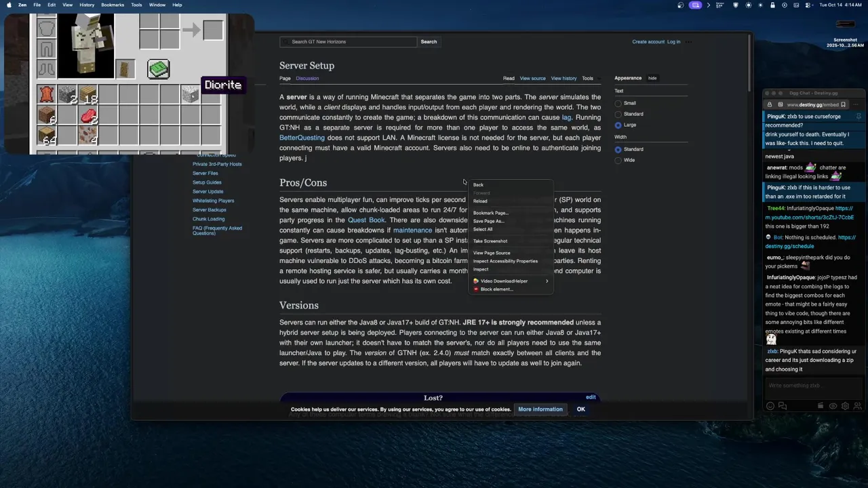This screenshot has height=488, width=868.
Task: Open the Bookmarks menu in menu bar
Action: coord(113,5)
